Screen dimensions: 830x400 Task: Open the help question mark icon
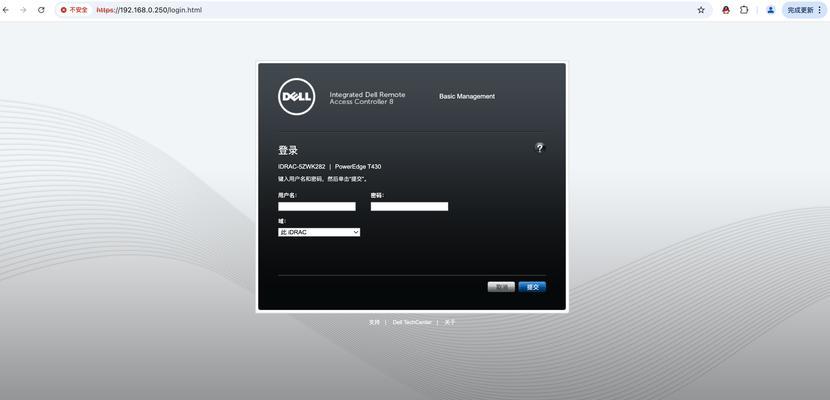tap(539, 148)
